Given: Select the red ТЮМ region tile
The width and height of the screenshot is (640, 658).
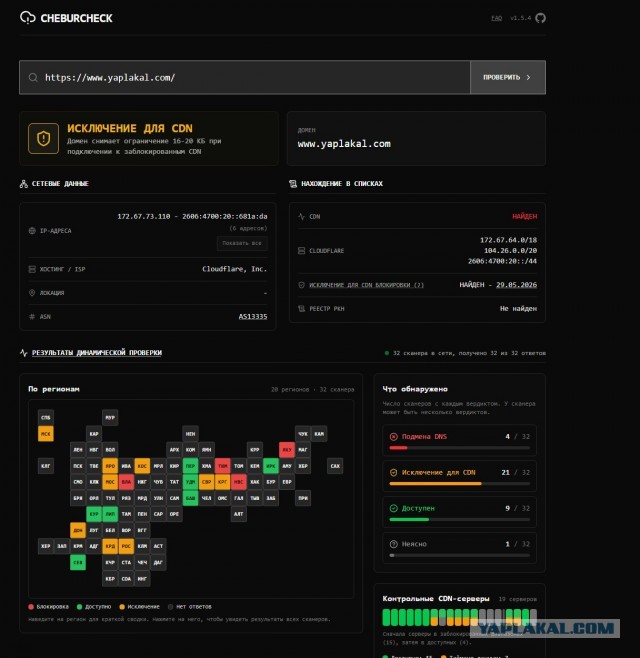Looking at the screenshot, I should pyautogui.click(x=222, y=466).
